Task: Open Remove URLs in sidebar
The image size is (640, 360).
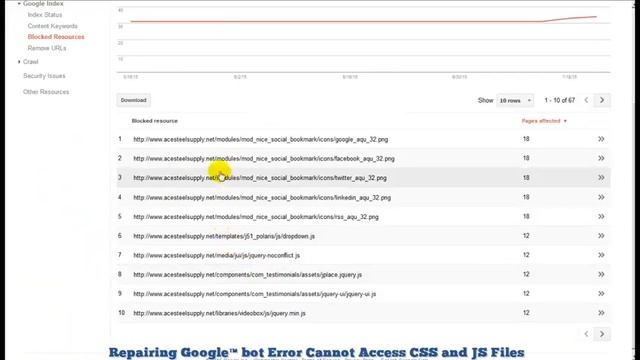Action: 47,48
